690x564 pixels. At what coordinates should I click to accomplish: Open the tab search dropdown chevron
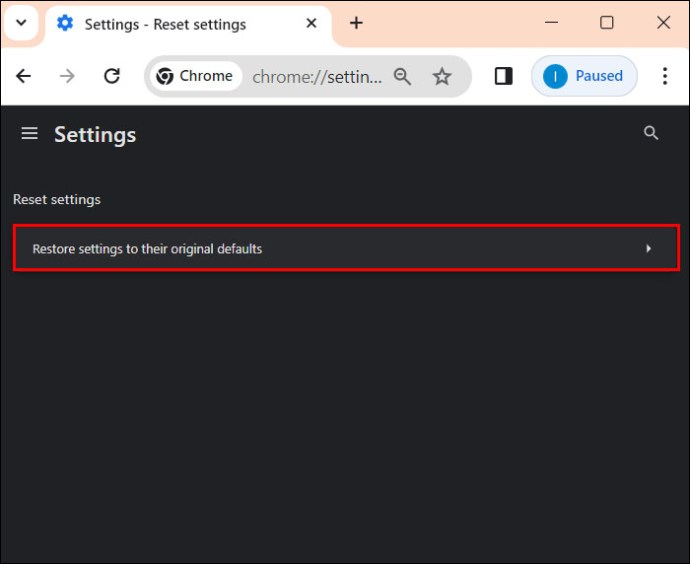[21, 23]
